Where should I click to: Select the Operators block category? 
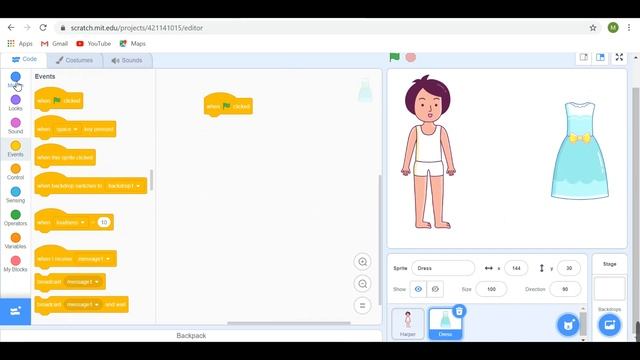click(16, 218)
